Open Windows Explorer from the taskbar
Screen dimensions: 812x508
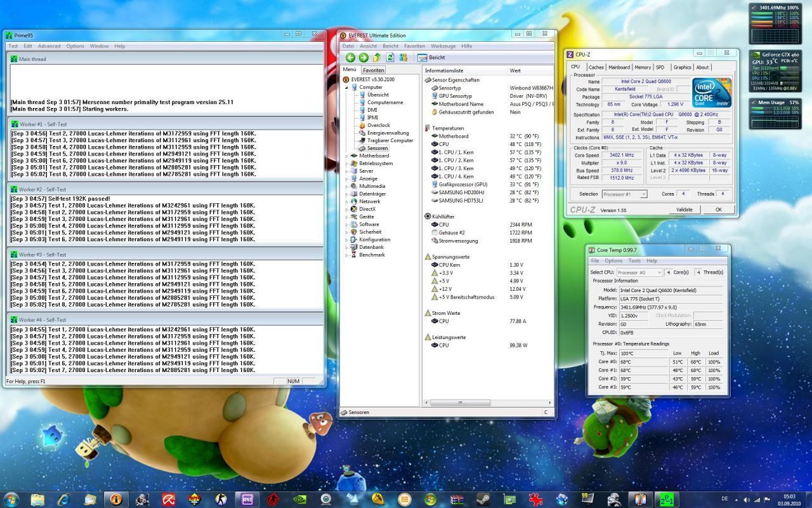tap(38, 499)
